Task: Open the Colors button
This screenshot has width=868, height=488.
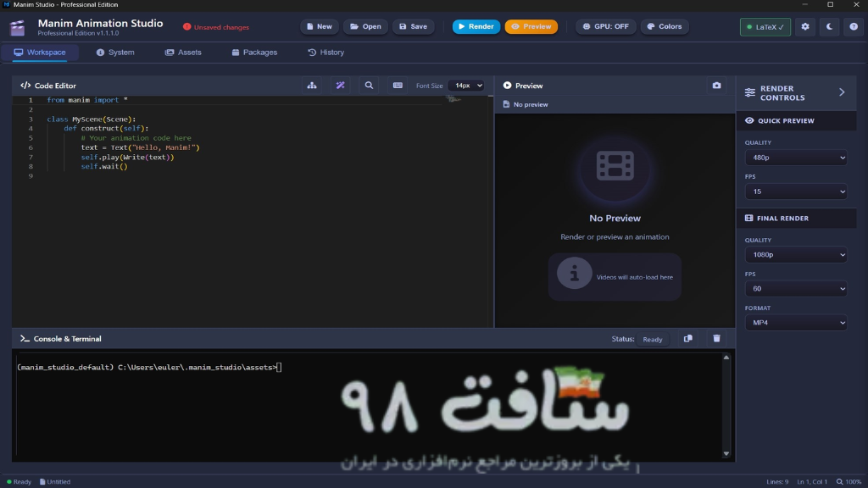Action: [x=665, y=26]
